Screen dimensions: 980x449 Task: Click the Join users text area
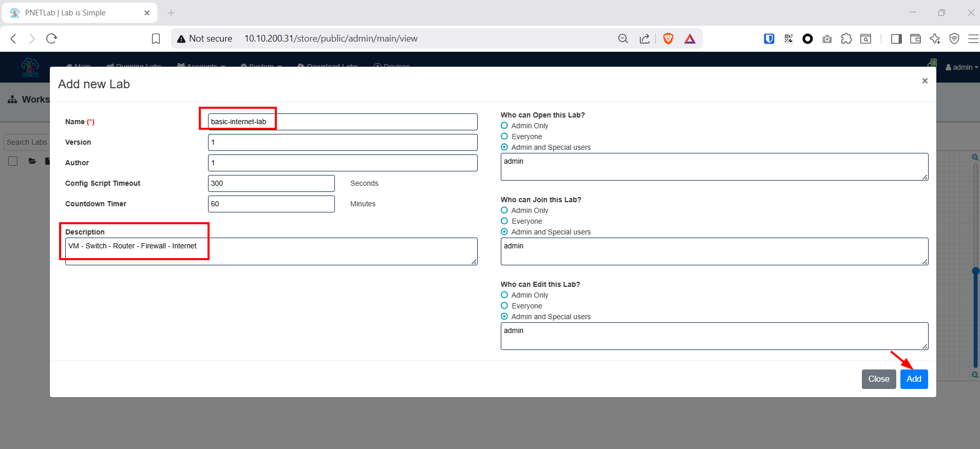click(x=714, y=251)
